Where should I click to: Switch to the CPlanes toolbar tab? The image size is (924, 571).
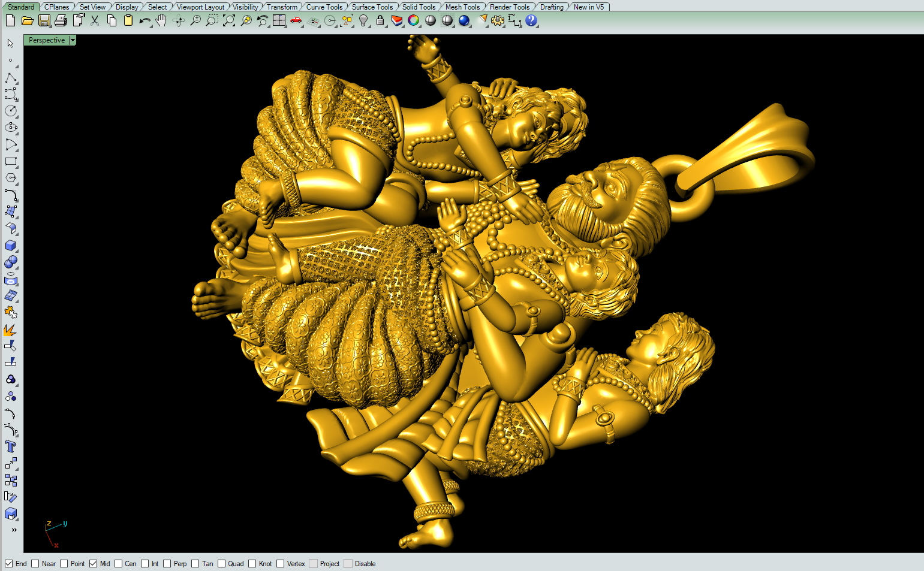pyautogui.click(x=57, y=7)
